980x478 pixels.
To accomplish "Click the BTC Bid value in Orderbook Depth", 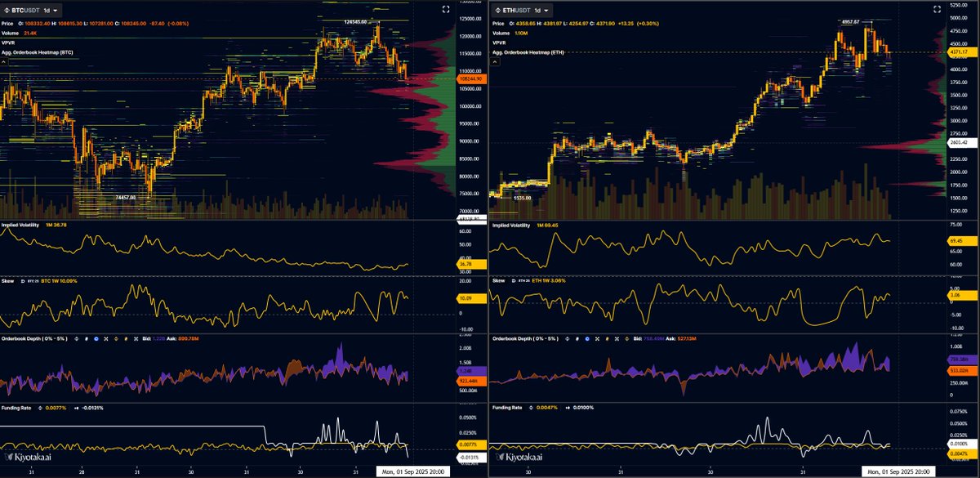I will (x=158, y=338).
